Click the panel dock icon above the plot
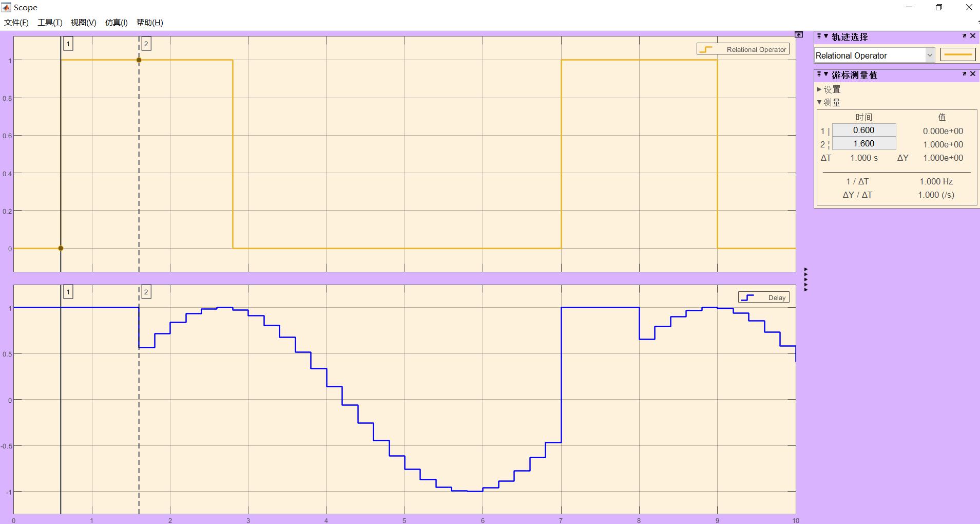 tap(799, 34)
